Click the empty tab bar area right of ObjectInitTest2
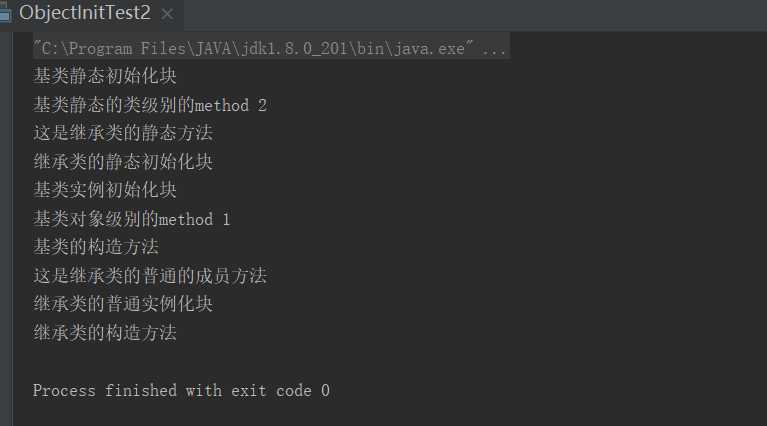The width and height of the screenshot is (767, 426). (x=470, y=14)
